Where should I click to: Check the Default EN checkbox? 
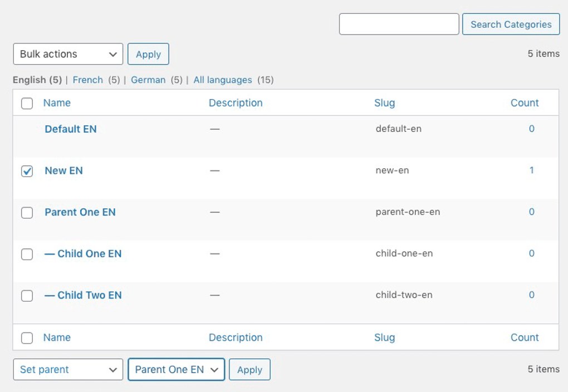(x=27, y=129)
